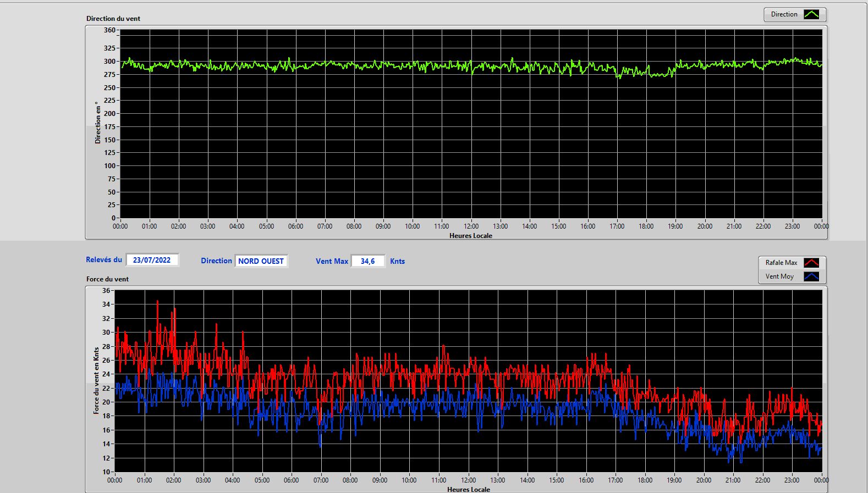The height and width of the screenshot is (493, 868).
Task: Click the 'Knts' unit label
Action: point(397,261)
